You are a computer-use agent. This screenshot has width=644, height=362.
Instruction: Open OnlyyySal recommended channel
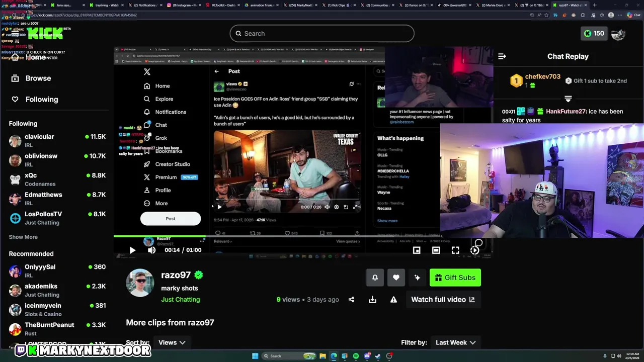[57, 271]
